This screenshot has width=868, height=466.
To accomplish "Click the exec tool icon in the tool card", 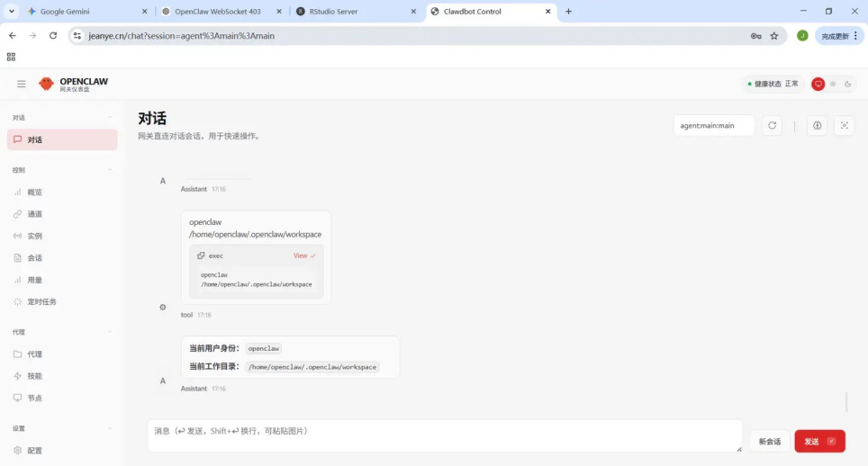I will 201,255.
